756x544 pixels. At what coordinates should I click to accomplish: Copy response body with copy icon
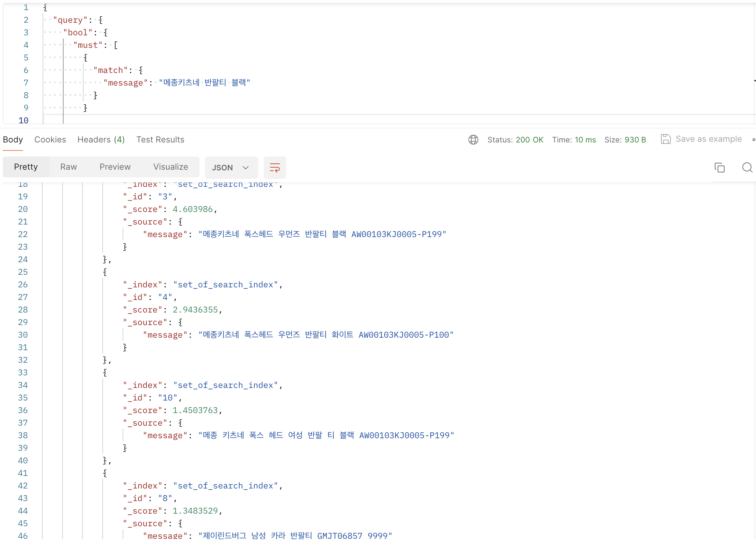tap(719, 168)
